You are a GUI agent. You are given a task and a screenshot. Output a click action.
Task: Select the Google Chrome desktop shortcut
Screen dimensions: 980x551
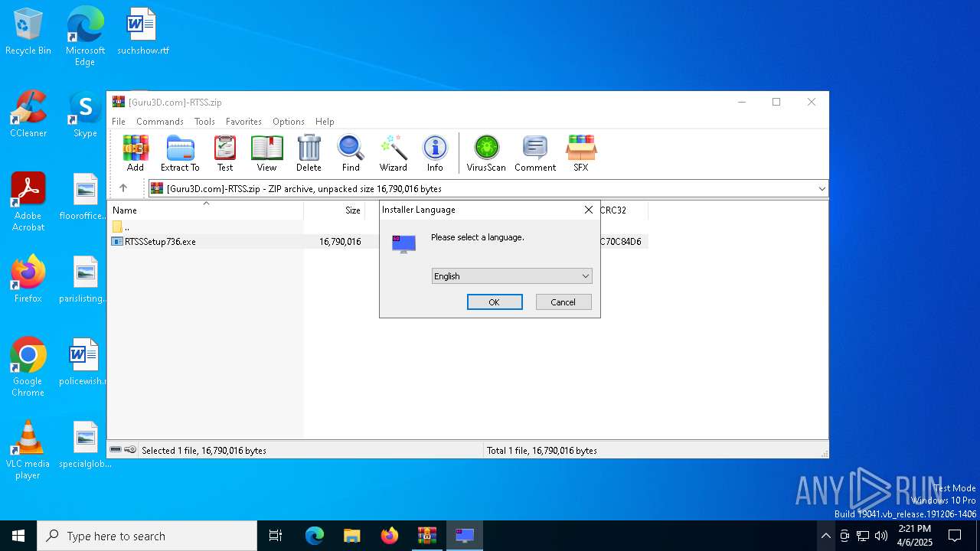[x=28, y=367]
